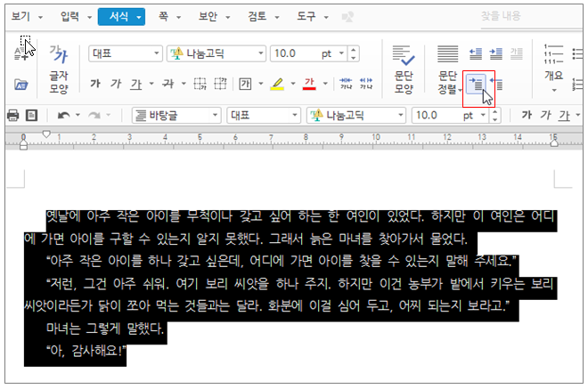The image size is (588, 389).
Task: Click the first-line indent marker on the ruler
Action: (46, 134)
